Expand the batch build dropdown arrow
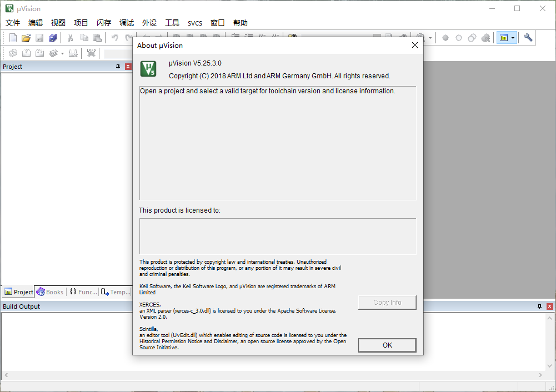 point(62,53)
